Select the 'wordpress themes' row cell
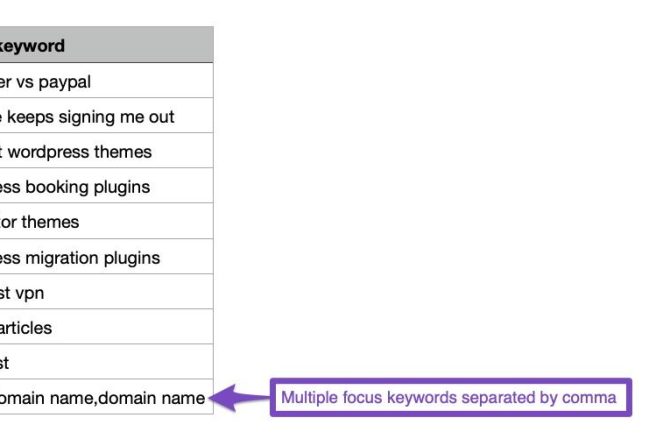This screenshot has width=670, height=446. [106, 151]
